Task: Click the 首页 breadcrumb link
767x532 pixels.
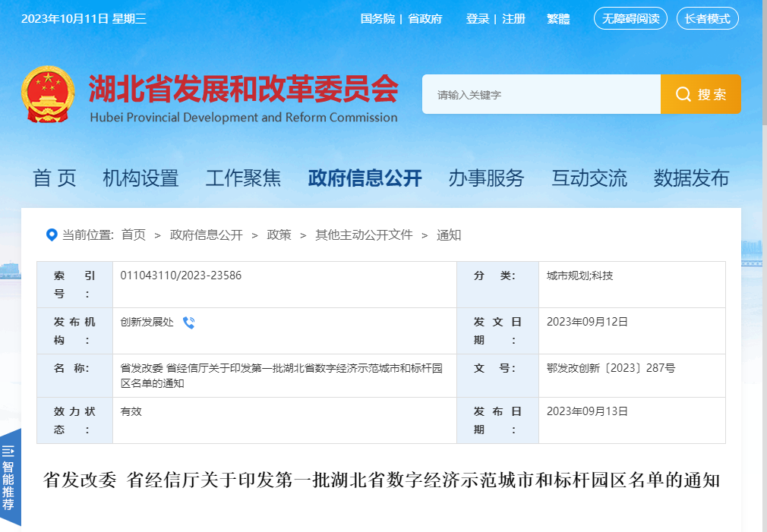Action: pos(134,235)
